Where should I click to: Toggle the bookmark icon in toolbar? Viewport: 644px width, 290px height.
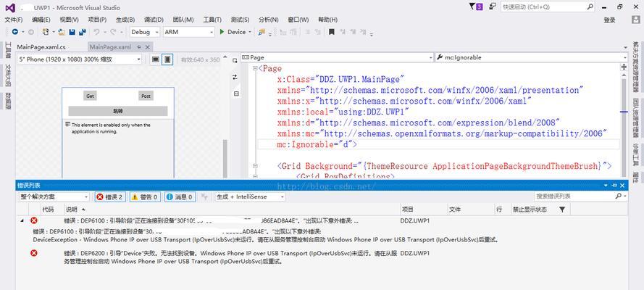[332, 32]
